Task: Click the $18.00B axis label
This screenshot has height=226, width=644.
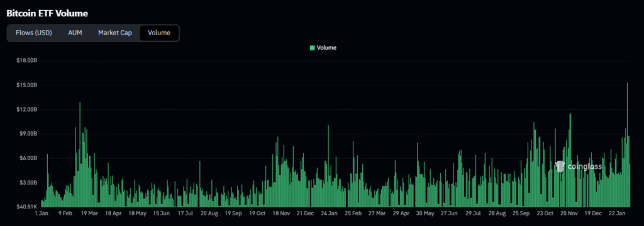Action: pos(27,61)
